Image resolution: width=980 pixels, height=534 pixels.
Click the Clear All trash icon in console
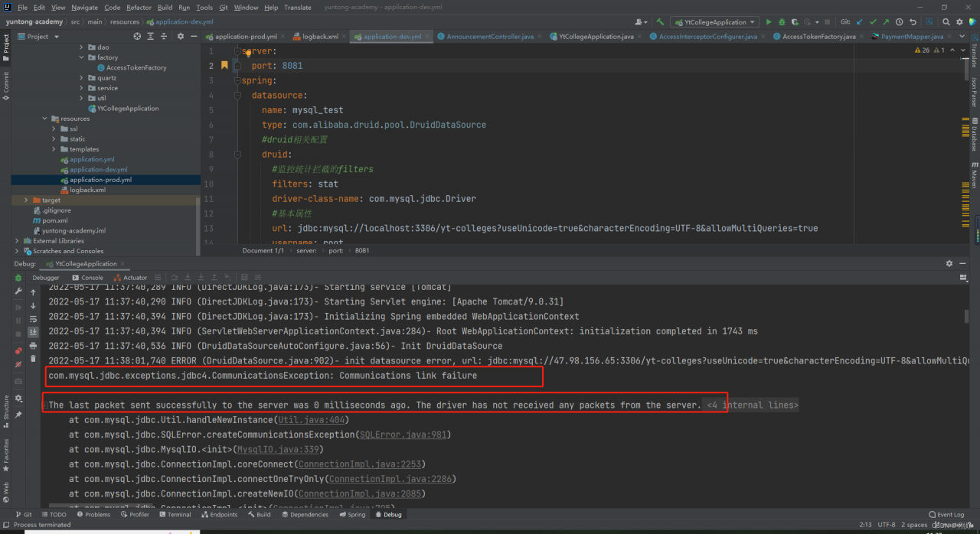point(33,358)
